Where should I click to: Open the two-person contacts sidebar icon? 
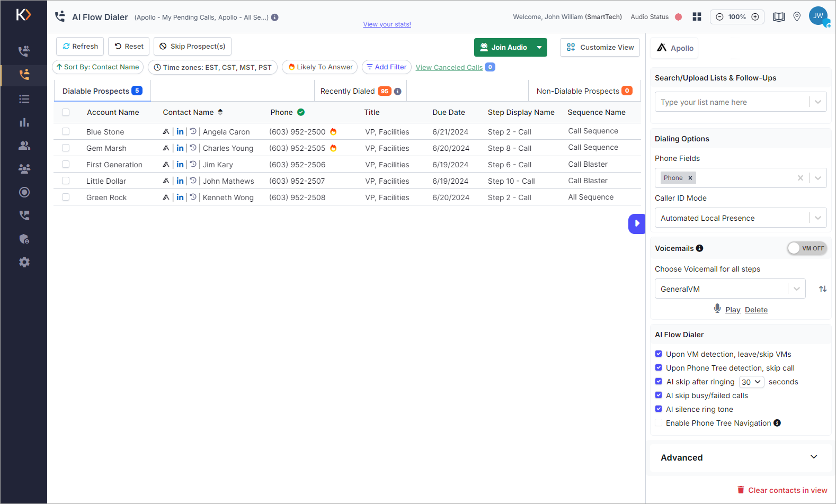coord(24,146)
